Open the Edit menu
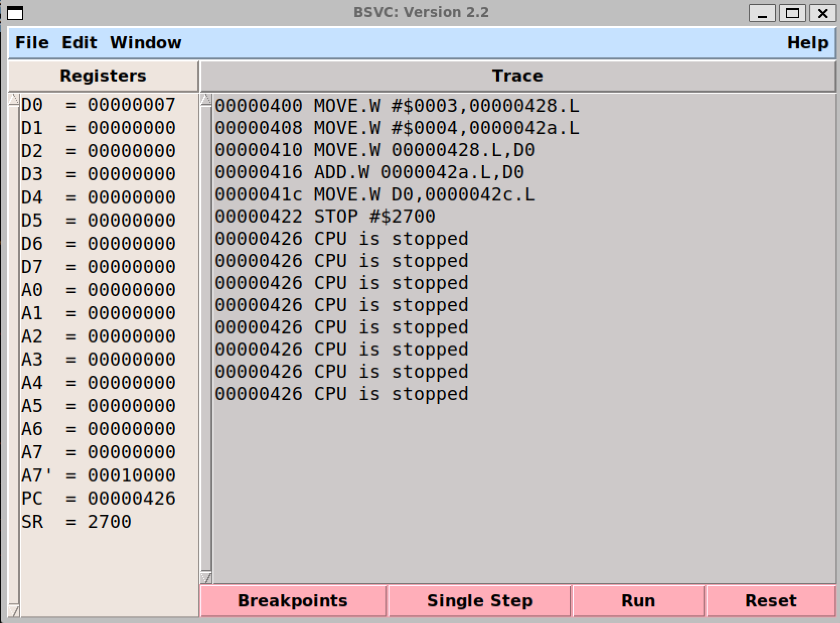Image resolution: width=840 pixels, height=623 pixels. (79, 43)
